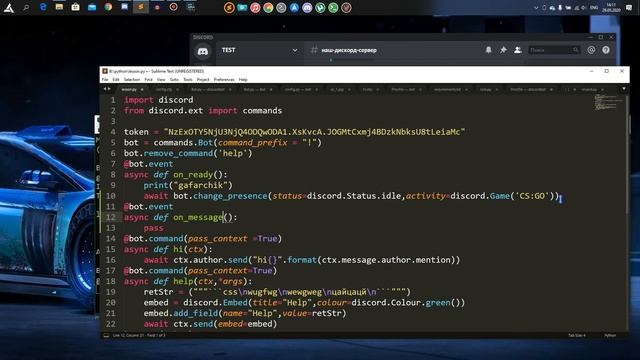The height and width of the screenshot is (360, 640).
Task: Expand the TEST server dropdown chevron
Action: coord(295,50)
